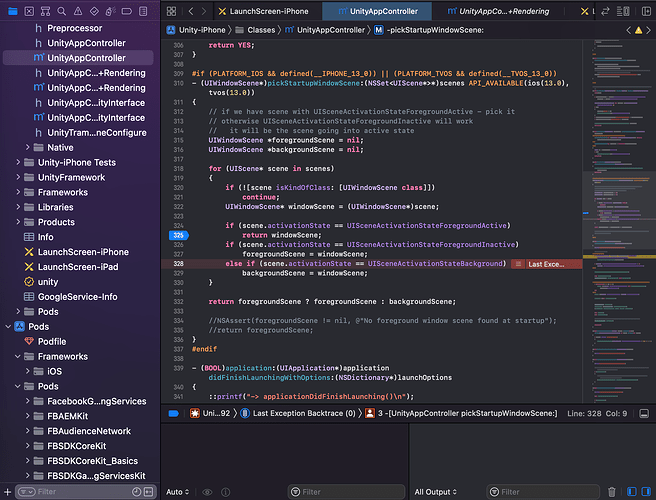
Task: Open the Issue navigator warning icon
Action: point(78,11)
